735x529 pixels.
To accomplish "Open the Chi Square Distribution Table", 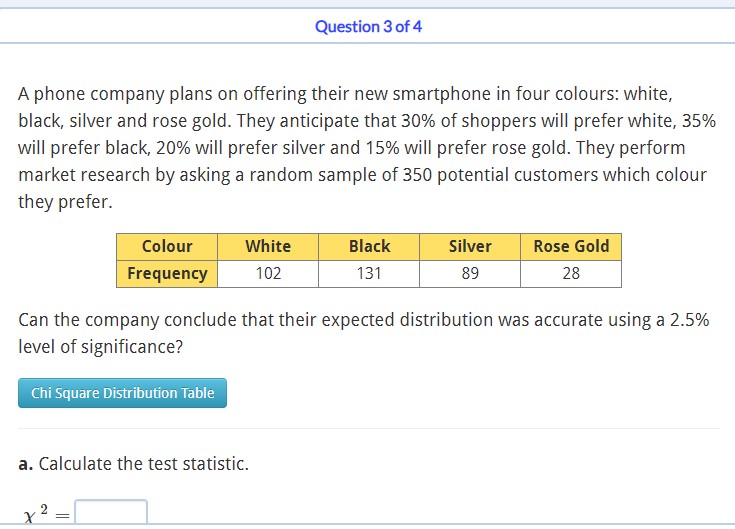I will click(122, 393).
